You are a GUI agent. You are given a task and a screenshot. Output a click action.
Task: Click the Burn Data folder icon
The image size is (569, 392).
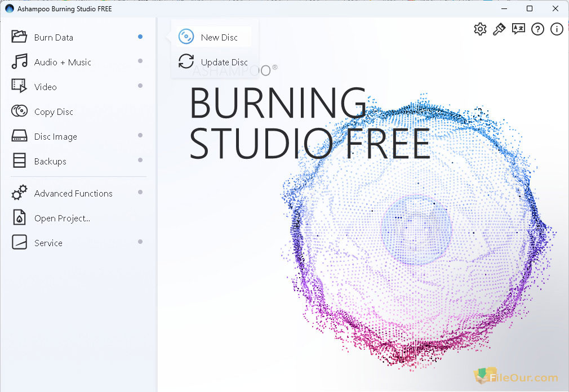19,37
